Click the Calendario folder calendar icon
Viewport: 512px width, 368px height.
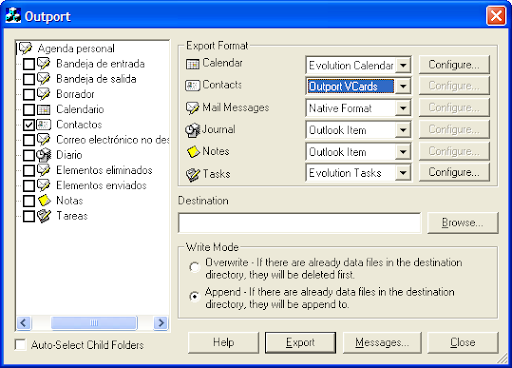click(43, 109)
